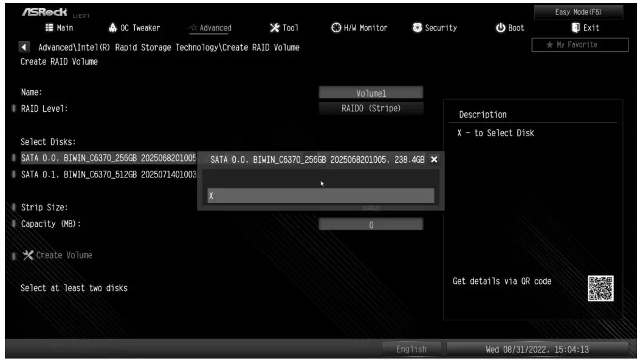
Task: Open the OC Tweaker tab
Action: click(134, 28)
